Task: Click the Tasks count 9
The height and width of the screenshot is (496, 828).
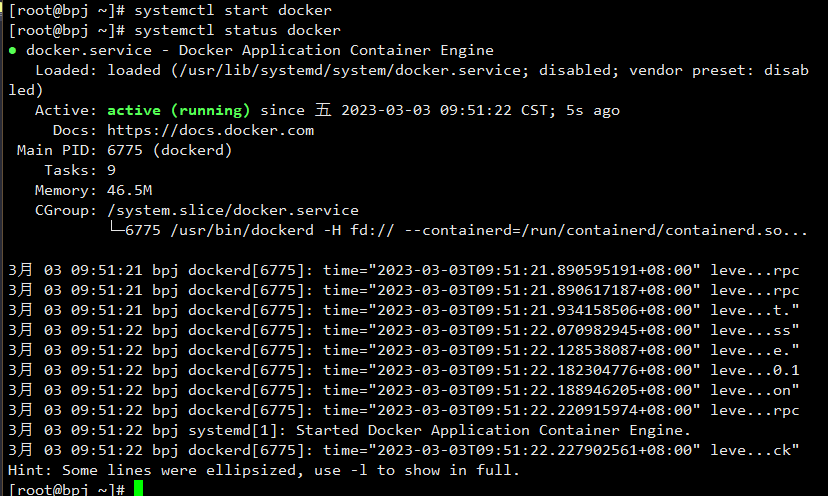Action: (111, 170)
